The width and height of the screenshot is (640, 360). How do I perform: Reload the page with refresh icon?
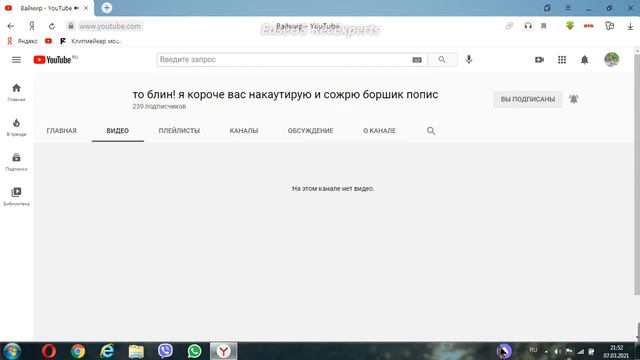pos(52,26)
